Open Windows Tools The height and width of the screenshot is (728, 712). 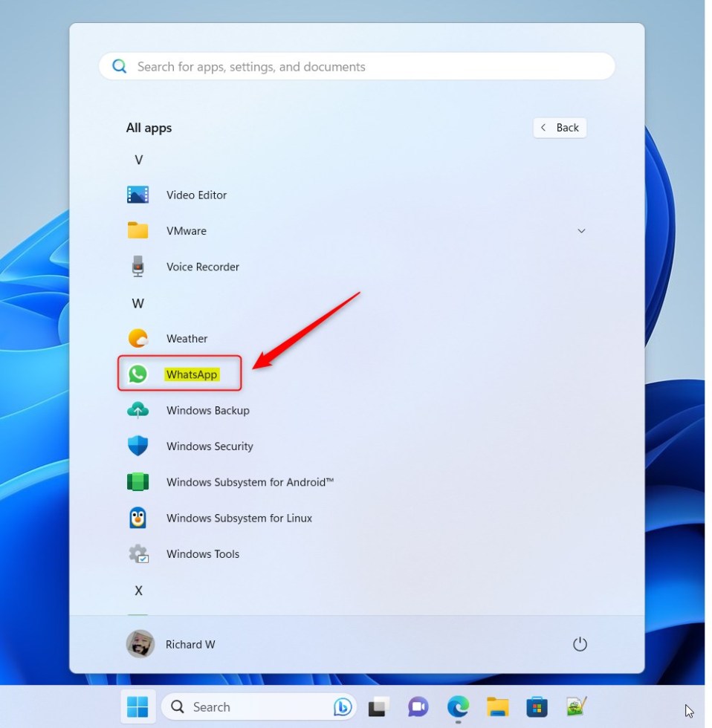coord(202,554)
